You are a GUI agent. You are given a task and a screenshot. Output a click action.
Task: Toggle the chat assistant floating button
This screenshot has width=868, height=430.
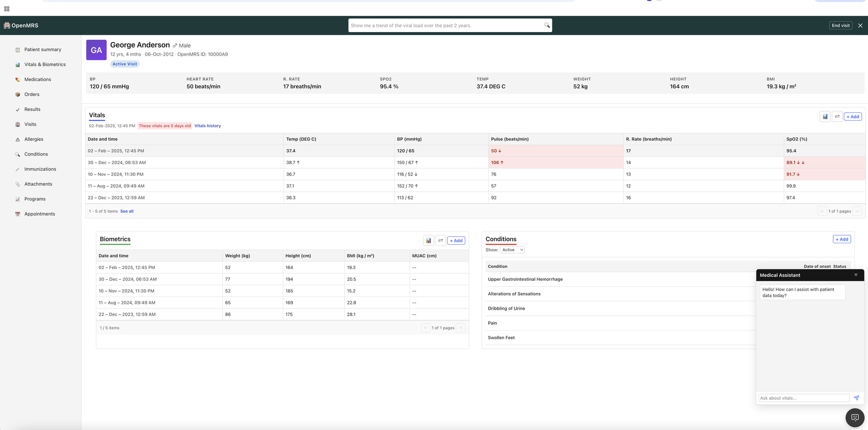(x=854, y=417)
